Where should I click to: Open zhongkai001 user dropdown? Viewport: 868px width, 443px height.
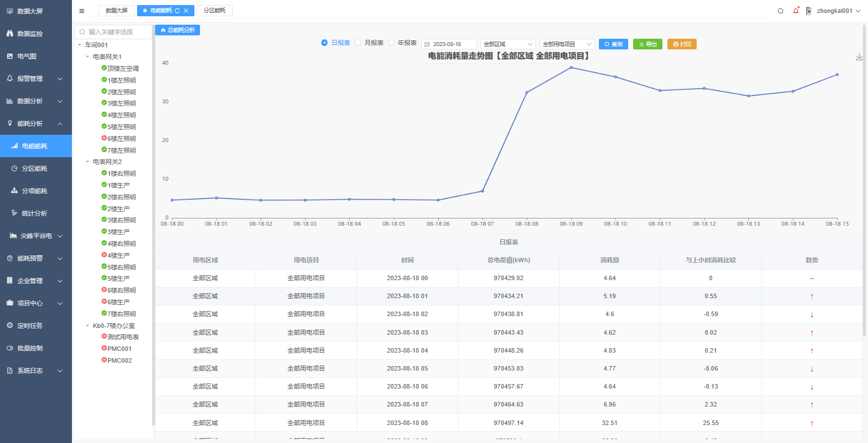[x=838, y=11]
